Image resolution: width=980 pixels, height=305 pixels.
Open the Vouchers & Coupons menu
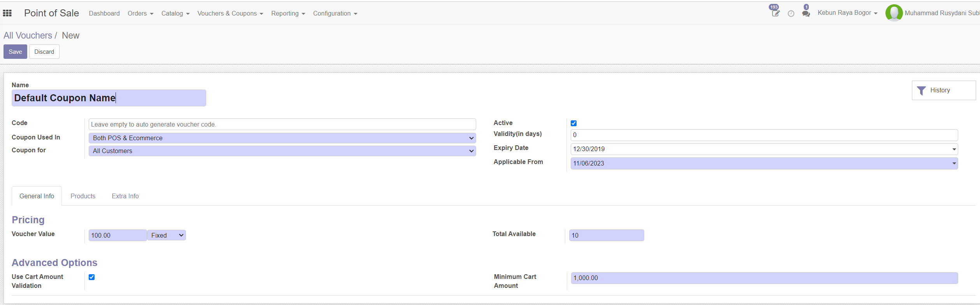coord(230,14)
